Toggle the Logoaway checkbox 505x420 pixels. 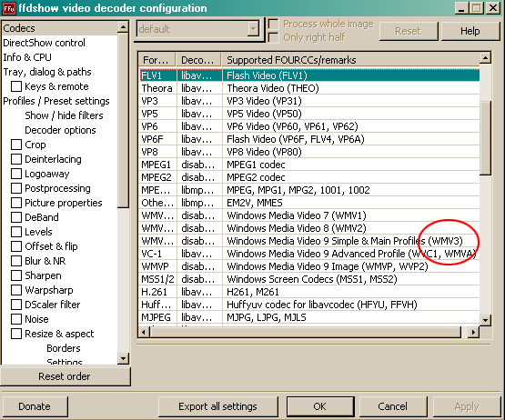16,174
